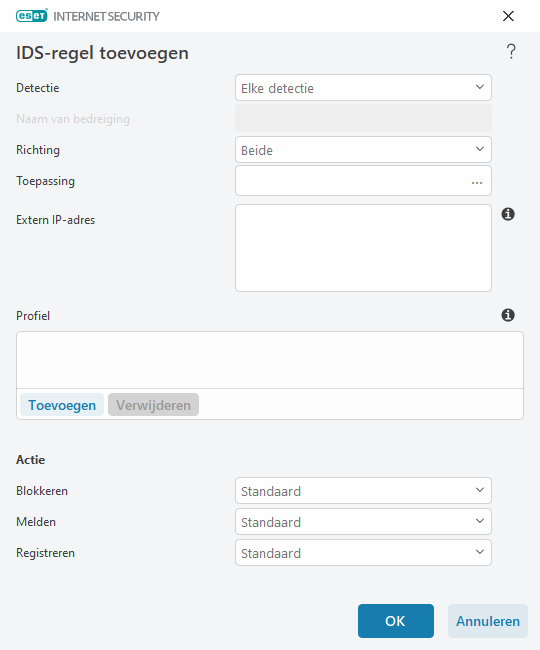Close the IDS-regel toevoegen dialog
The height and width of the screenshot is (650, 540).
point(508,16)
